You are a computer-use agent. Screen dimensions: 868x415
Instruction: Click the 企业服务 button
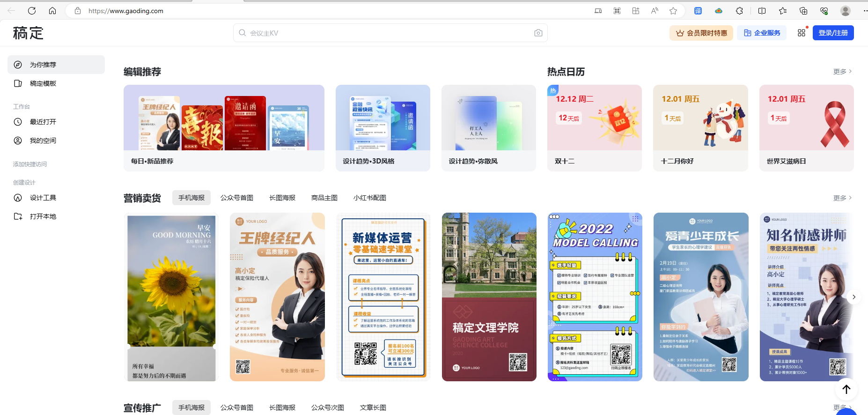tap(762, 33)
